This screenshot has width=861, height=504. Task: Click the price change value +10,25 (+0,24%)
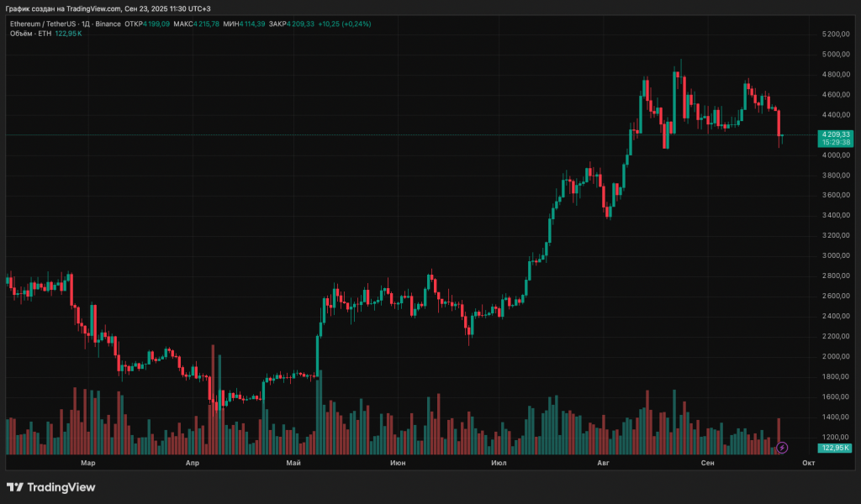click(345, 24)
